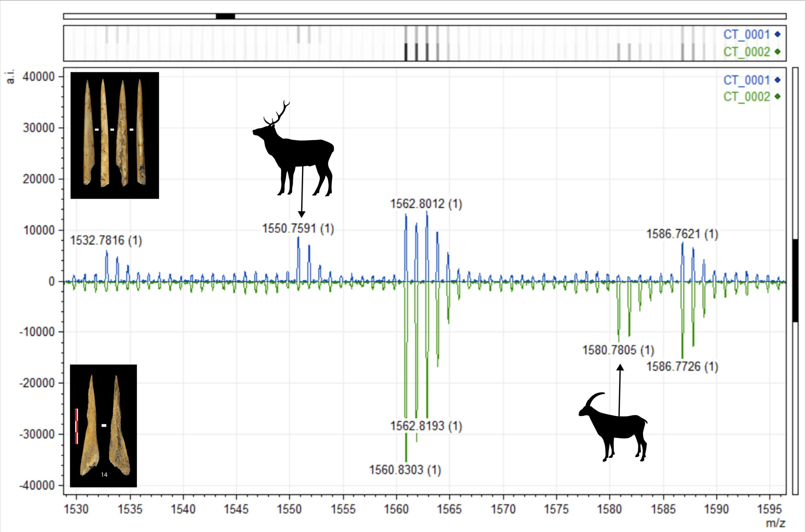Click the 40000 tick on intensity axis

click(38, 77)
